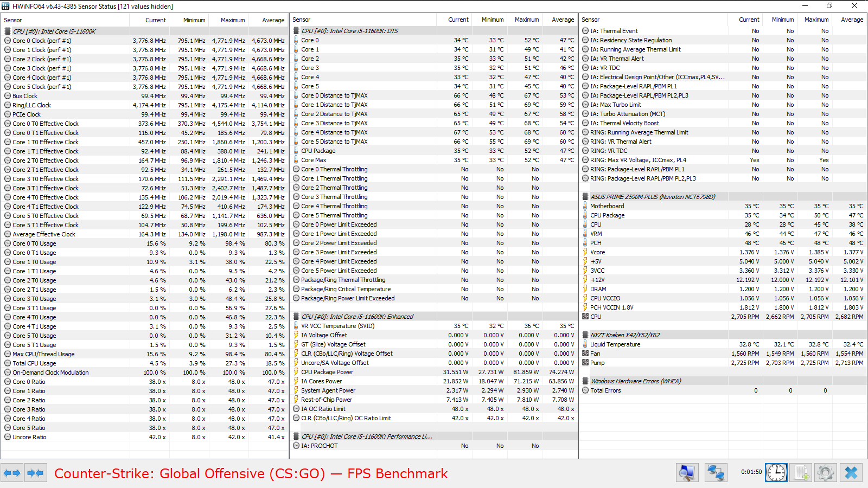
Task: Click the Minimum column header above the DTS temperatures
Action: click(489, 20)
